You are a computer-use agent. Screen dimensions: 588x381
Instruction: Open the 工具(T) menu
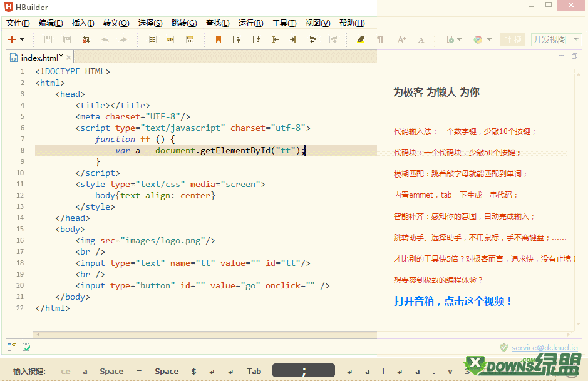(x=284, y=23)
